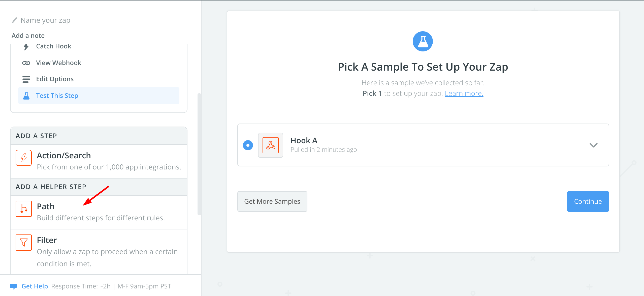Click the Hook A webhook app icon
This screenshot has height=296, width=644.
click(271, 145)
